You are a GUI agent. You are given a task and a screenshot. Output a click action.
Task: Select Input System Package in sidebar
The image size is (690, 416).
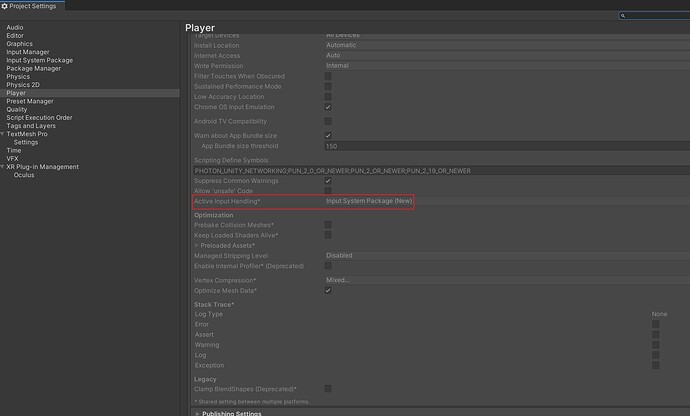tap(39, 60)
